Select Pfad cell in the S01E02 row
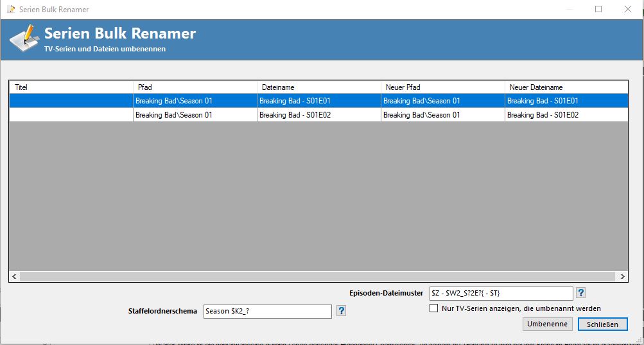This screenshot has width=644, height=345. 195,115
